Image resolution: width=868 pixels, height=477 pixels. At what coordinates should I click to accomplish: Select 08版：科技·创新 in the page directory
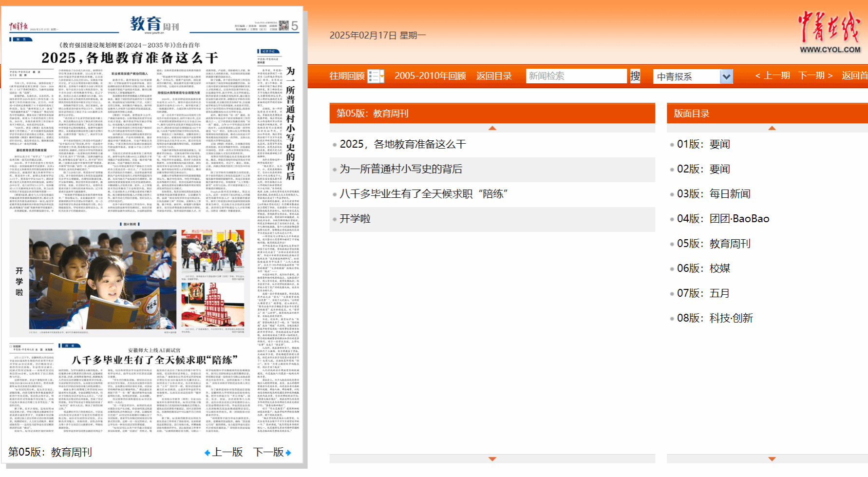pos(715,318)
